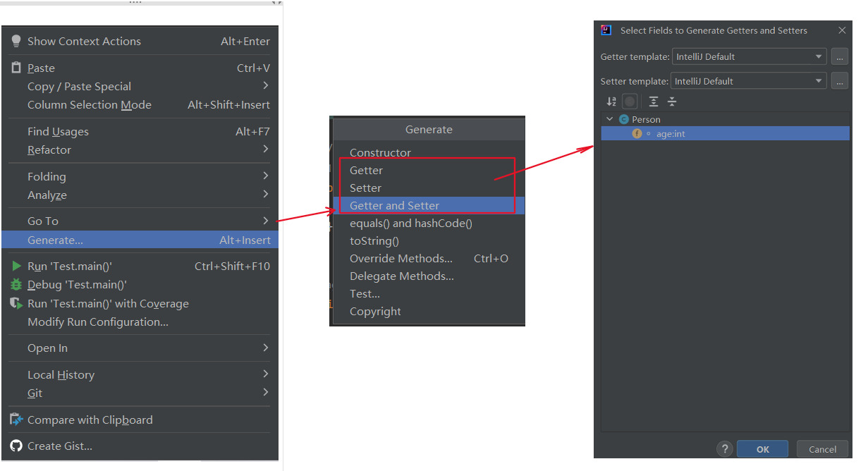868x471 pixels.
Task: Toggle the Show Classes circle icon
Action: click(x=630, y=102)
